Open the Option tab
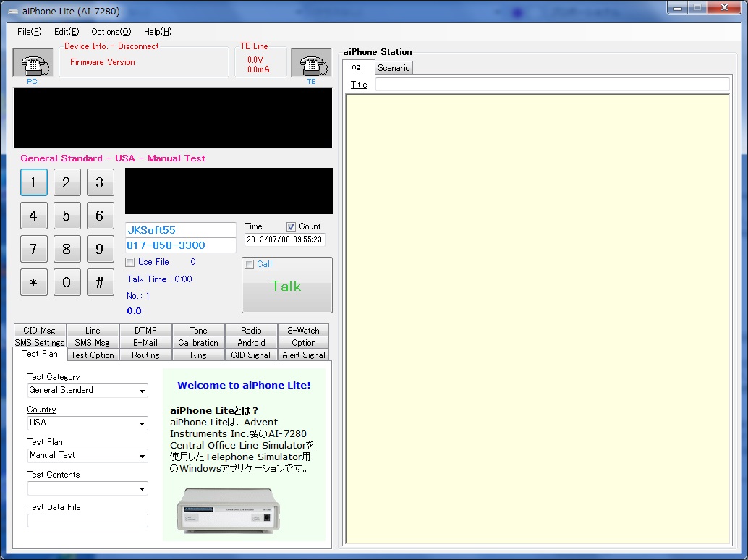Viewport: 748px width, 560px height. [303, 342]
